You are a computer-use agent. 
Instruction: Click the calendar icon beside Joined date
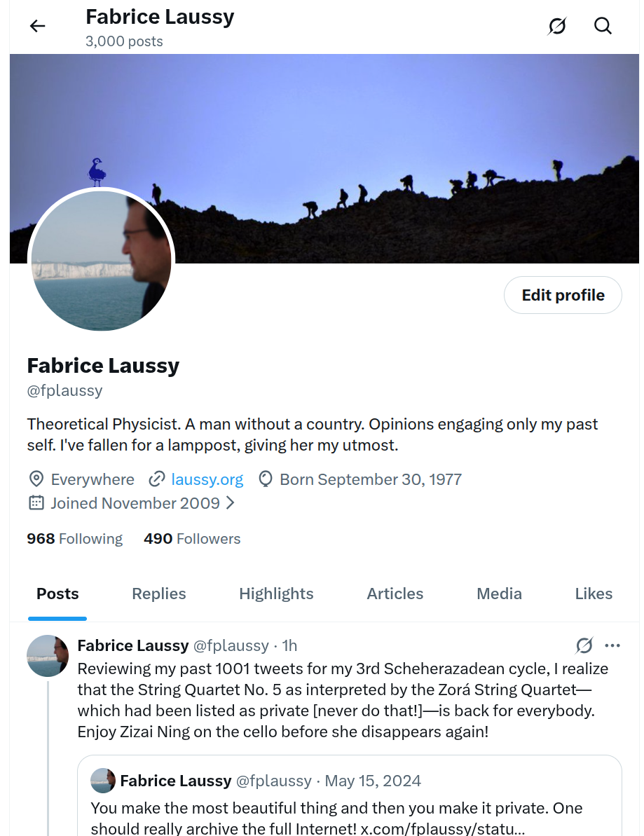click(x=36, y=502)
